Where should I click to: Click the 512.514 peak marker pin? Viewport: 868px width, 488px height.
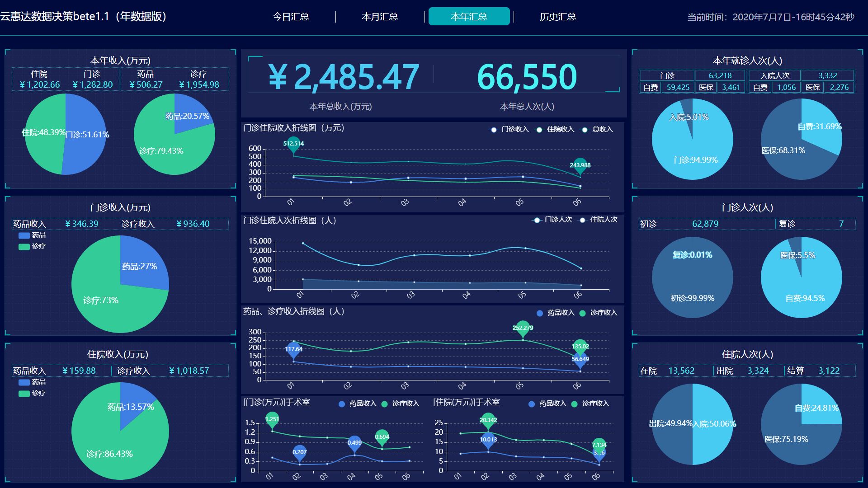pyautogui.click(x=293, y=144)
